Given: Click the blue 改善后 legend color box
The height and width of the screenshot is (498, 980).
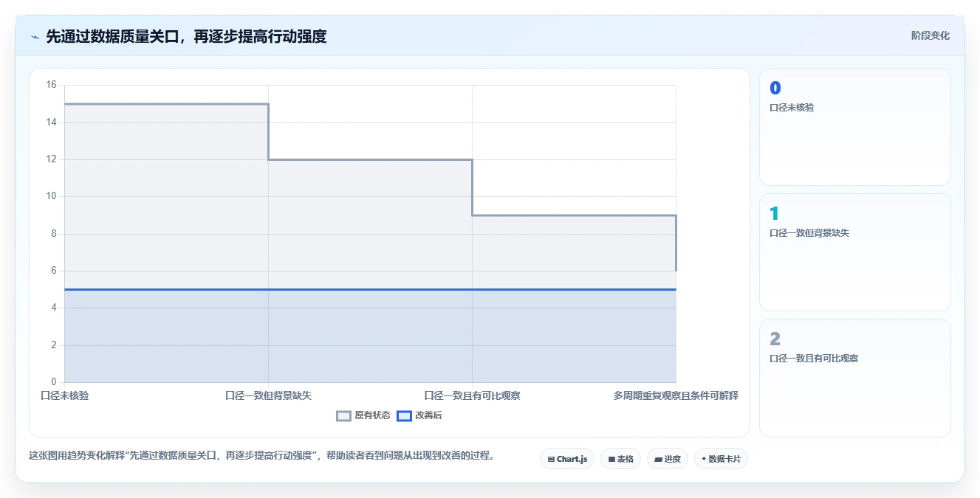Looking at the screenshot, I should coord(404,415).
